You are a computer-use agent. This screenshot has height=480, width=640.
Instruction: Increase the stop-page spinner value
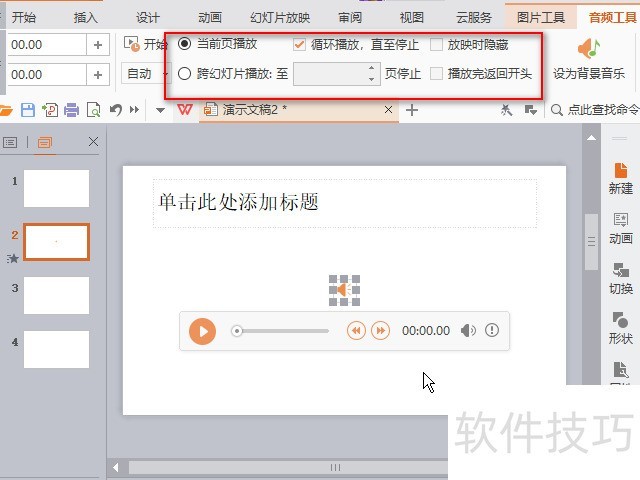[371, 68]
